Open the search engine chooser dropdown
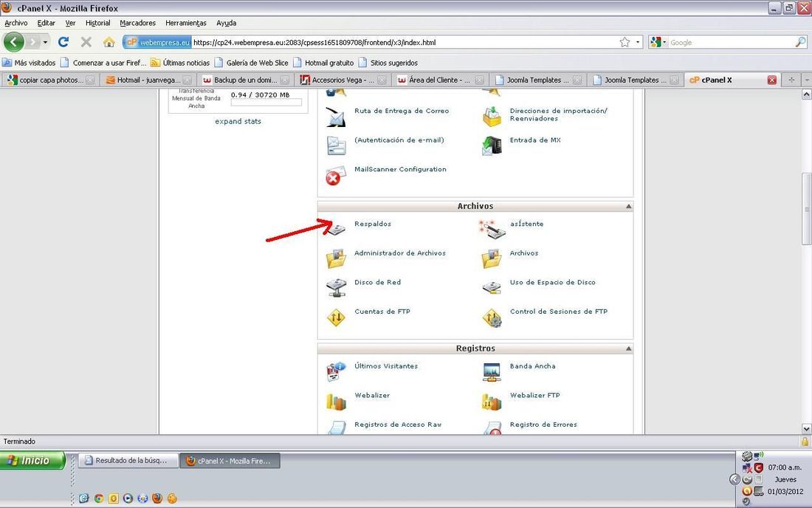This screenshot has width=812, height=508. click(665, 43)
